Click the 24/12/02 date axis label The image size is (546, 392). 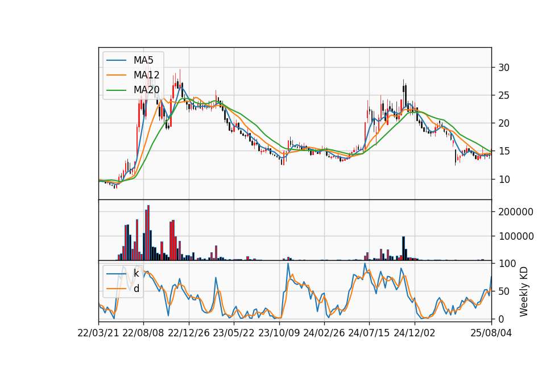pyautogui.click(x=415, y=333)
